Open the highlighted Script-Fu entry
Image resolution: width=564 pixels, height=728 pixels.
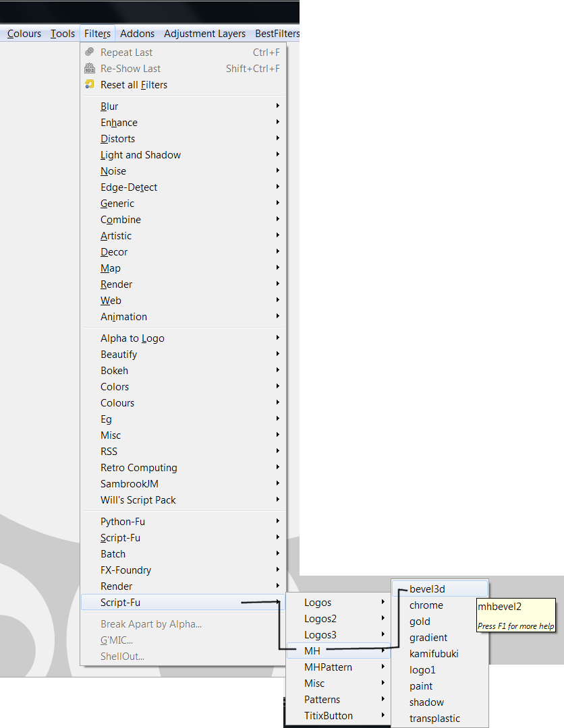coord(183,602)
